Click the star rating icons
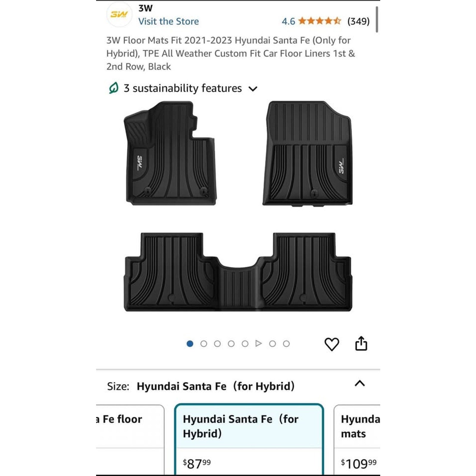 click(x=320, y=21)
